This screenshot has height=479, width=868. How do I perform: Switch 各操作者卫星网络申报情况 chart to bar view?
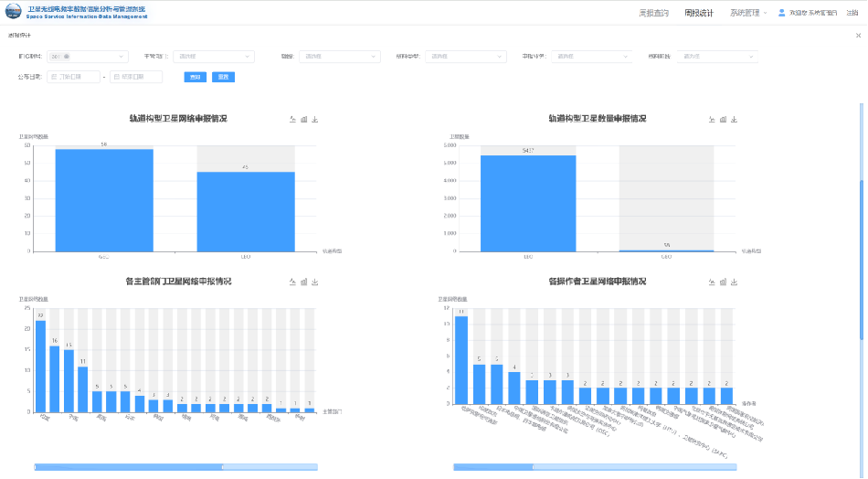tap(723, 282)
